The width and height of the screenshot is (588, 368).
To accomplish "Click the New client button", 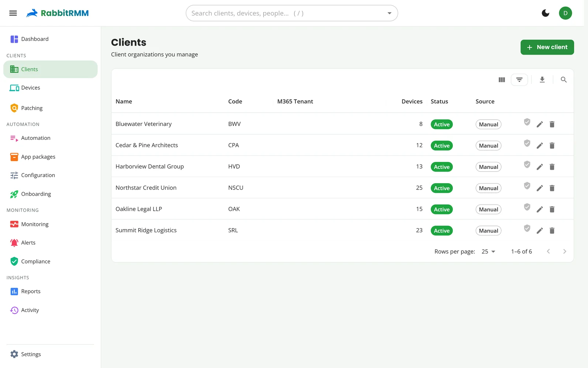I will (547, 47).
